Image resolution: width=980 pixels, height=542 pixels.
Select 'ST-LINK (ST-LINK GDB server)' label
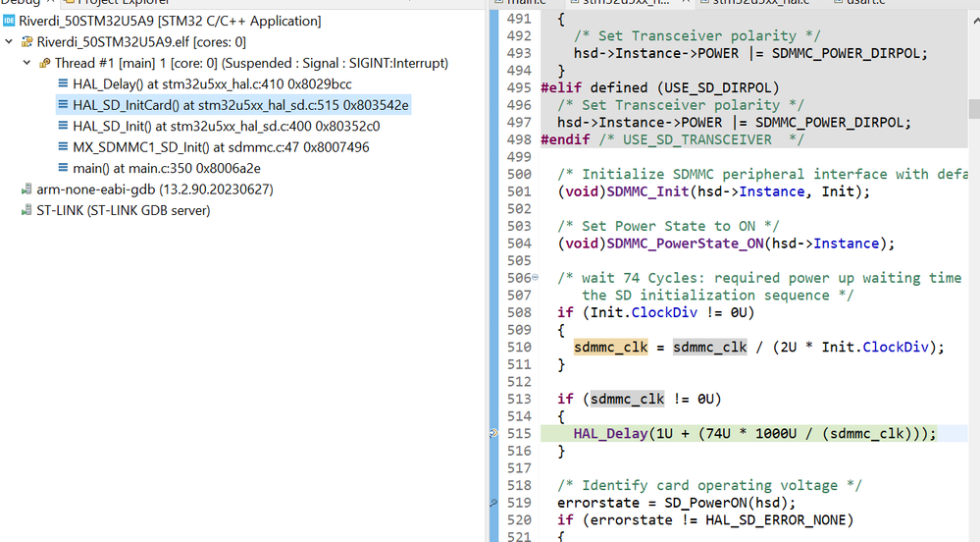tap(124, 211)
